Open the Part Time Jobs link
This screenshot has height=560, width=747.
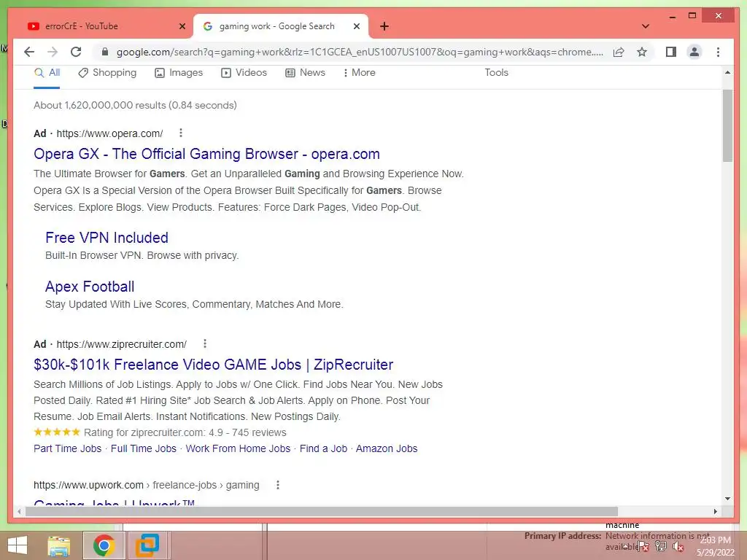pos(67,448)
